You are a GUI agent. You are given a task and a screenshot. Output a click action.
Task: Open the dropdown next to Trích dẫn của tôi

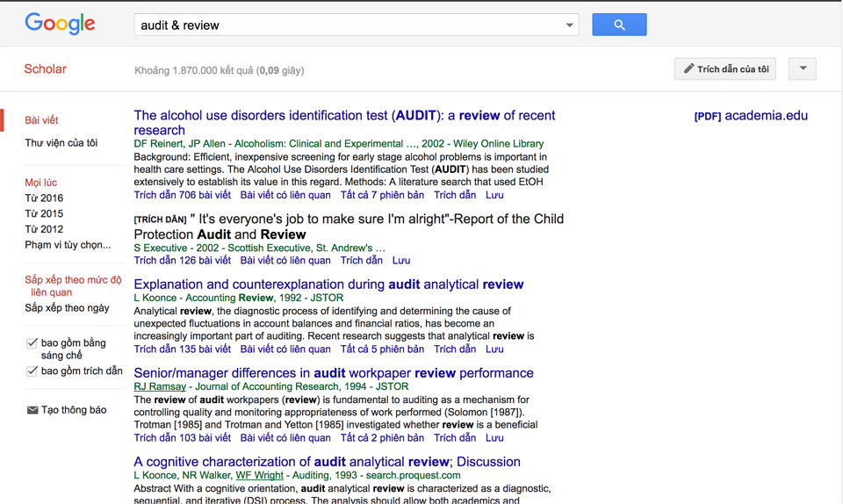[x=802, y=68]
